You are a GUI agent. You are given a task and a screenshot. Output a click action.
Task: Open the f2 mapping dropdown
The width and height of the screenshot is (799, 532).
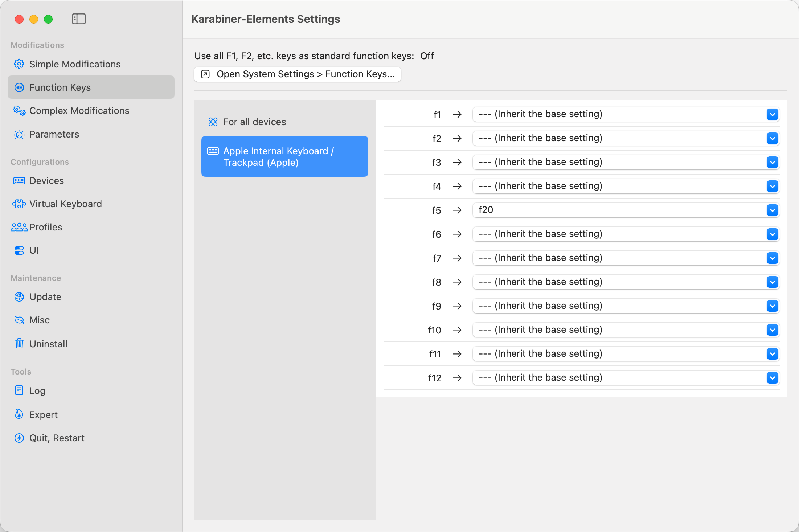(626, 138)
